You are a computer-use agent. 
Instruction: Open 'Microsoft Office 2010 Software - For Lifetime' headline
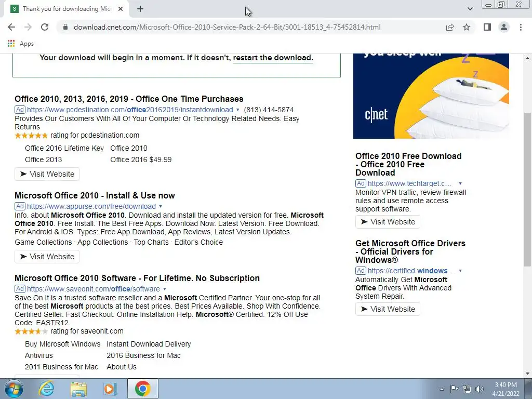137,278
